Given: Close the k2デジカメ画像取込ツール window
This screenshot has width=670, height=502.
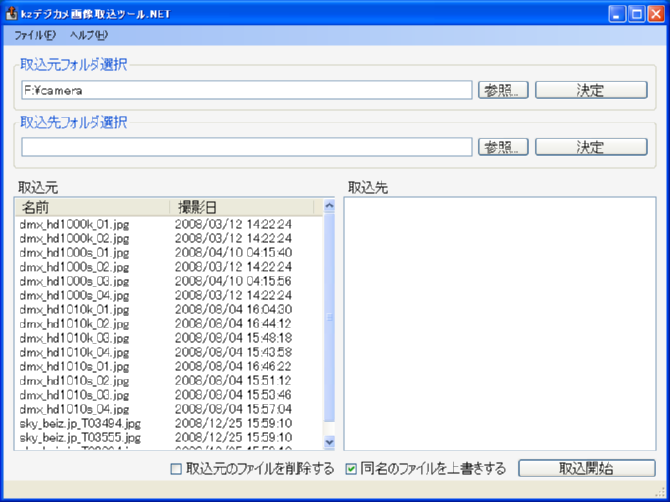Looking at the screenshot, I should 656,15.
